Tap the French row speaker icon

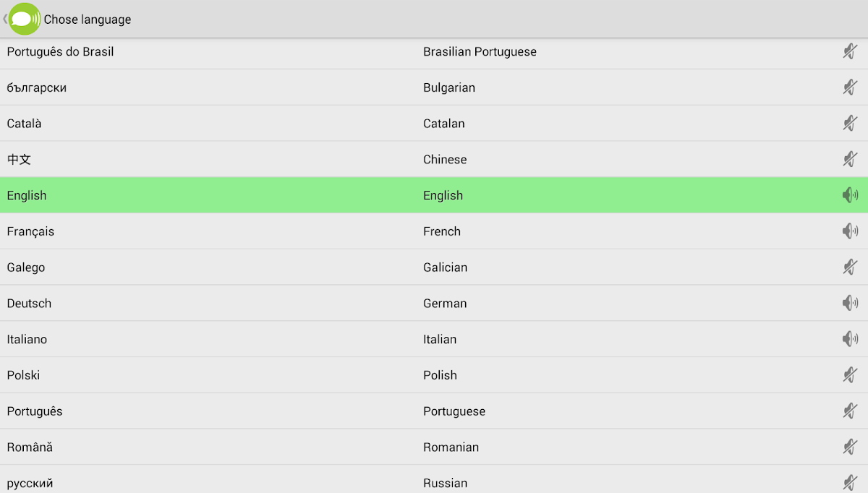tap(850, 231)
